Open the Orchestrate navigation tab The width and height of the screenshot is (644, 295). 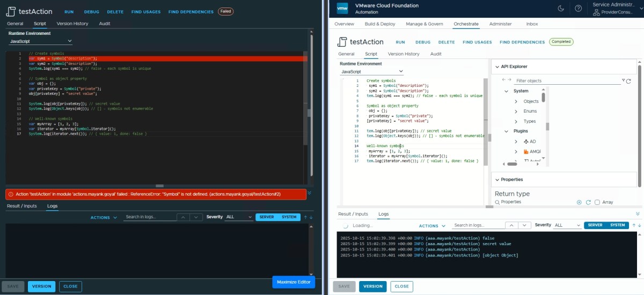point(466,24)
